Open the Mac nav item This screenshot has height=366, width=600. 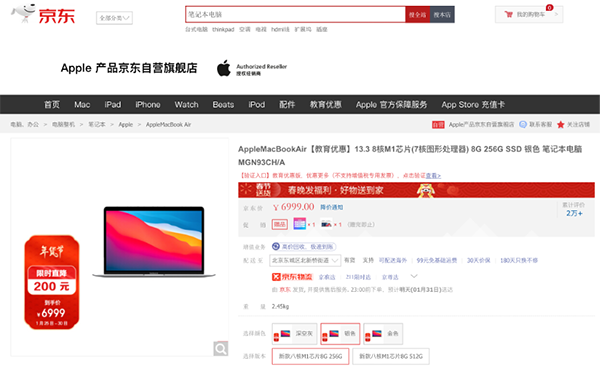click(82, 105)
